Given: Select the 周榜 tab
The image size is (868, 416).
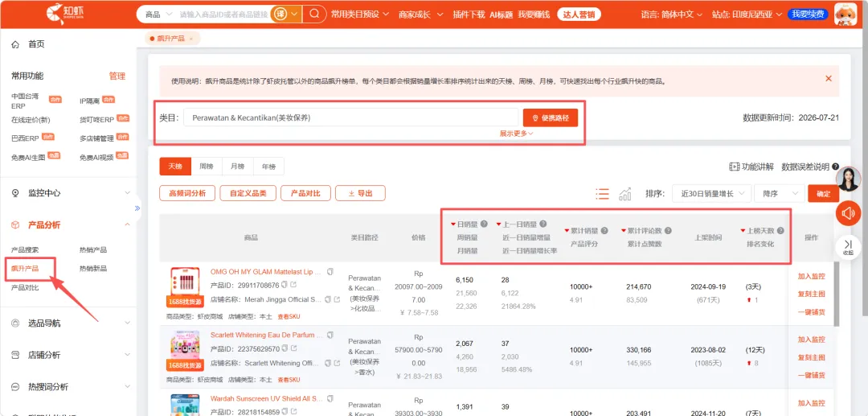Looking at the screenshot, I should [207, 167].
